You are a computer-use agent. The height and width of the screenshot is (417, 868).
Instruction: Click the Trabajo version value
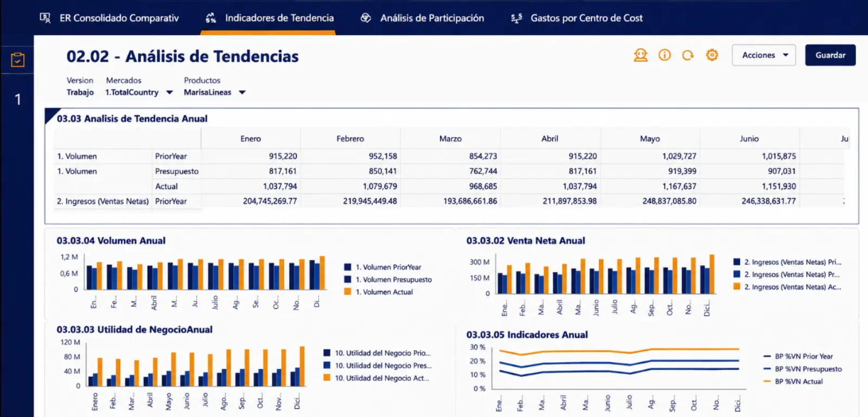tap(80, 93)
